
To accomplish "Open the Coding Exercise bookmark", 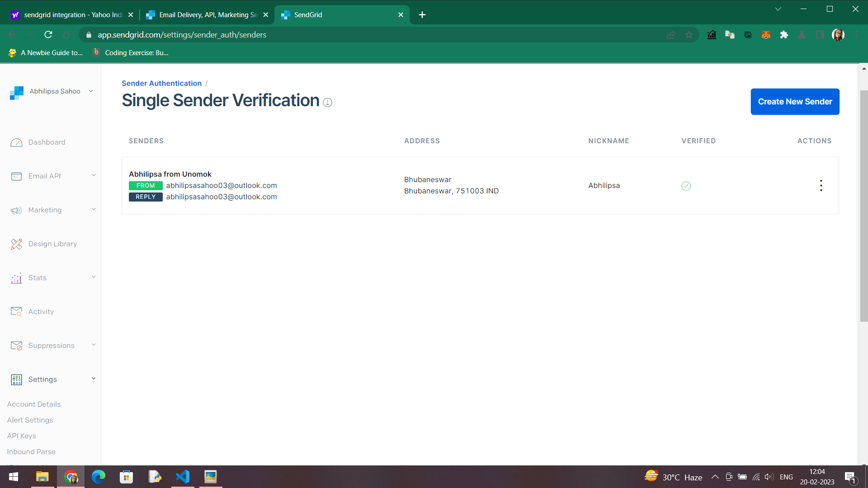I will (131, 53).
